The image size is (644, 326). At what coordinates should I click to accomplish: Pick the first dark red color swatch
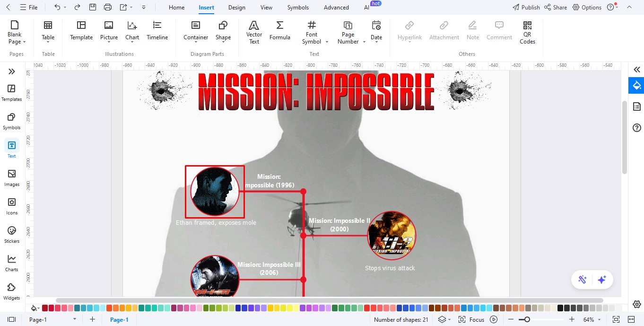[45, 308]
